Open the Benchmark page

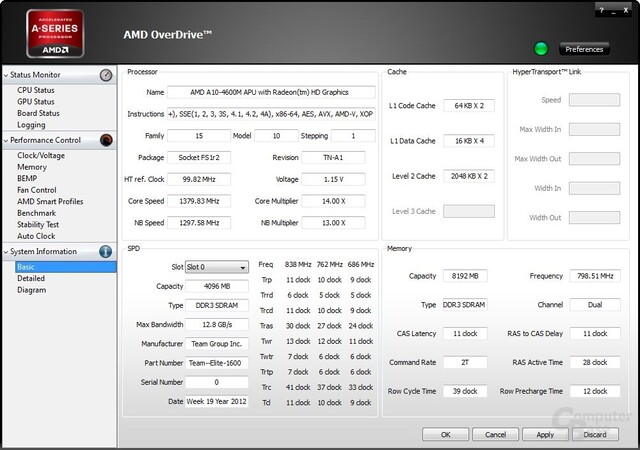(x=36, y=213)
